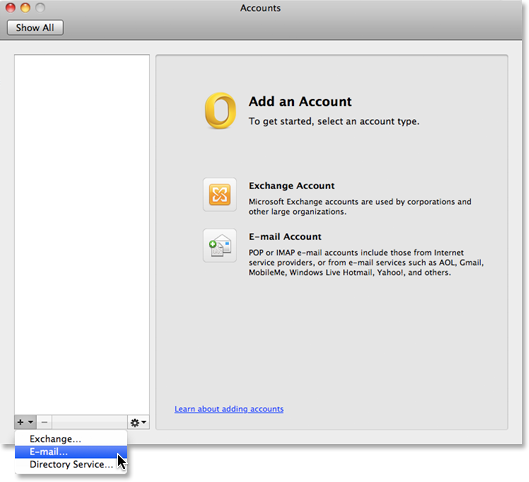
Task: Click the plus add-account icon
Action: [21, 422]
